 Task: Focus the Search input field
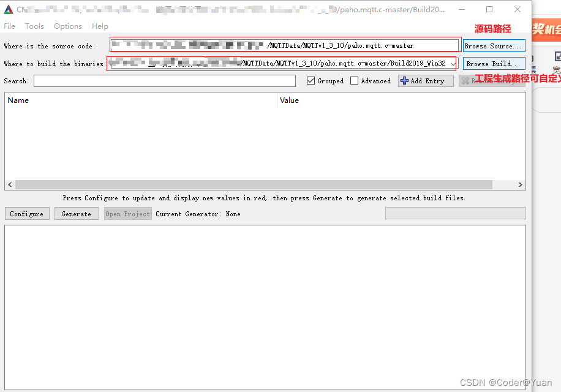tap(165, 81)
